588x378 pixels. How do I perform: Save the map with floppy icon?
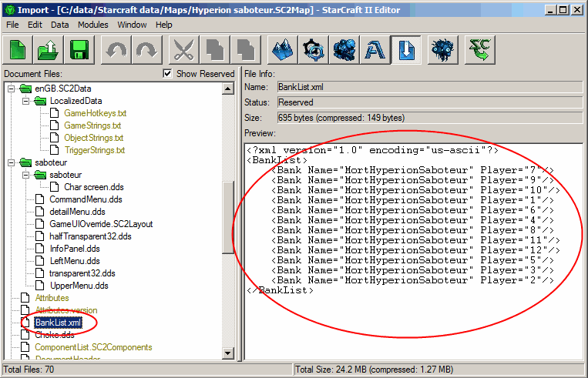pos(79,50)
